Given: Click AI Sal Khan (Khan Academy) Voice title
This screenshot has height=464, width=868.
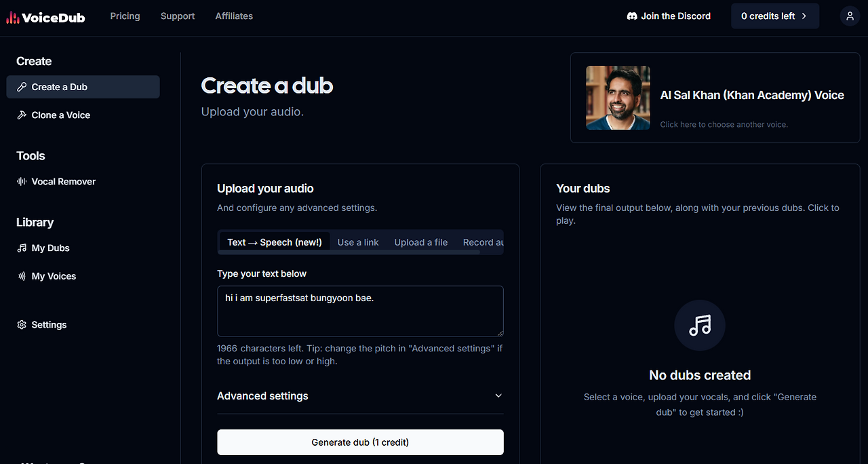Looking at the screenshot, I should (x=752, y=96).
